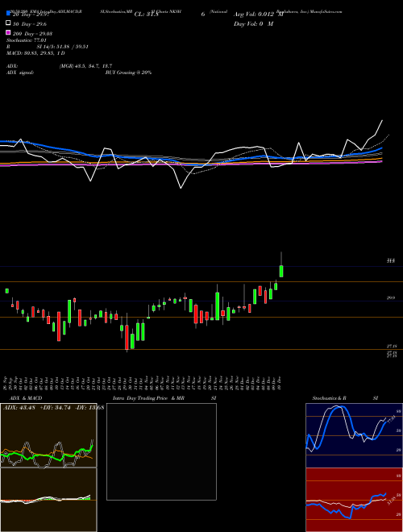
Task: Click the magenta 200 Day EMA legend swatch
Action: (x=9, y=32)
